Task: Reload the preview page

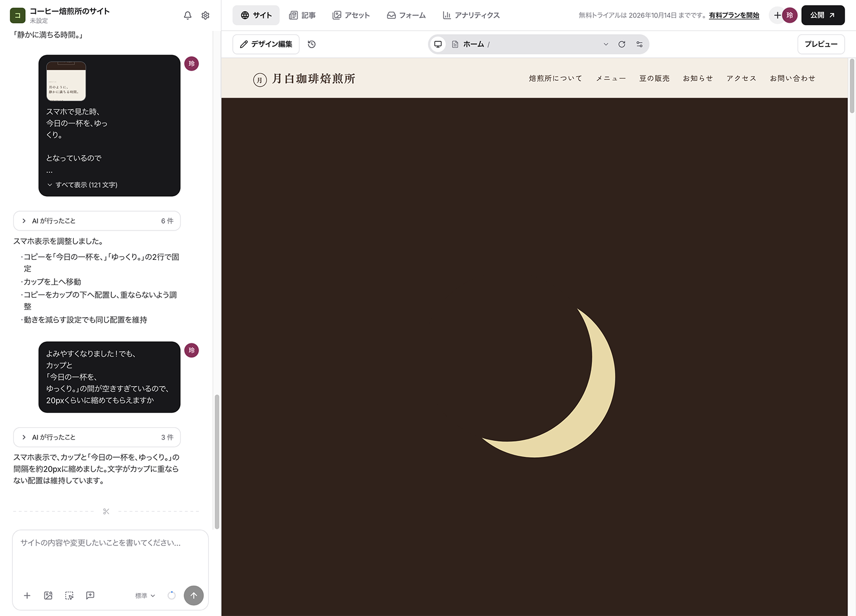Action: tap(622, 44)
